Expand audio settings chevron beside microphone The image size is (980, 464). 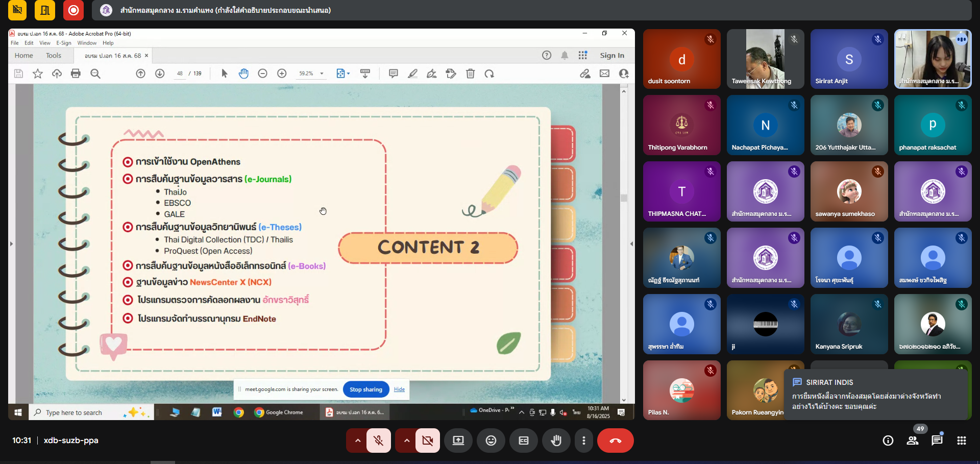[357, 441]
